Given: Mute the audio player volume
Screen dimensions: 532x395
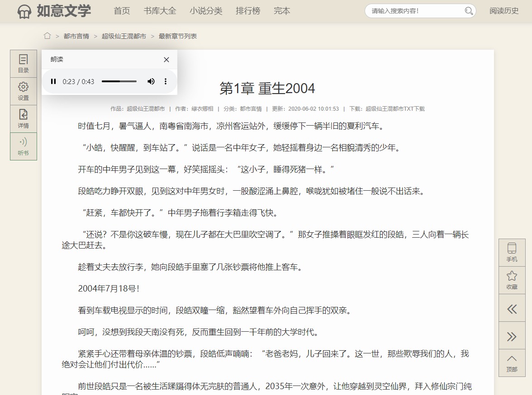Looking at the screenshot, I should pyautogui.click(x=151, y=81).
